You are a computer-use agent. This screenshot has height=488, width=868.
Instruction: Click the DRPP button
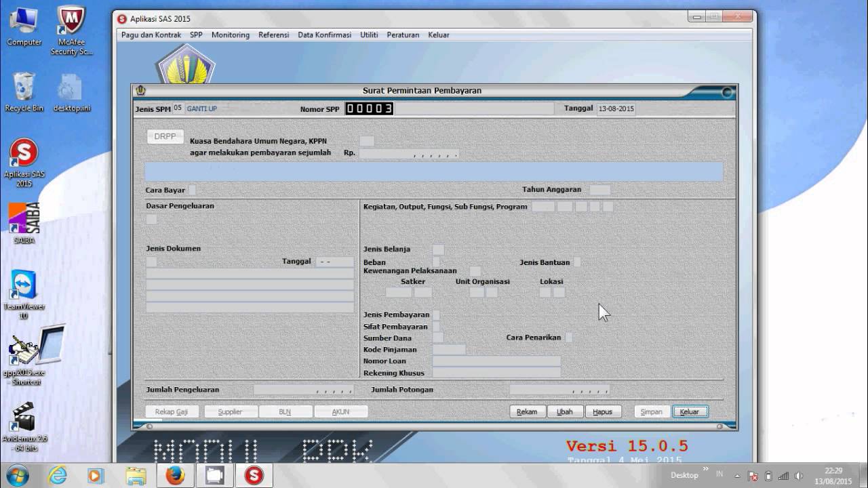(165, 136)
